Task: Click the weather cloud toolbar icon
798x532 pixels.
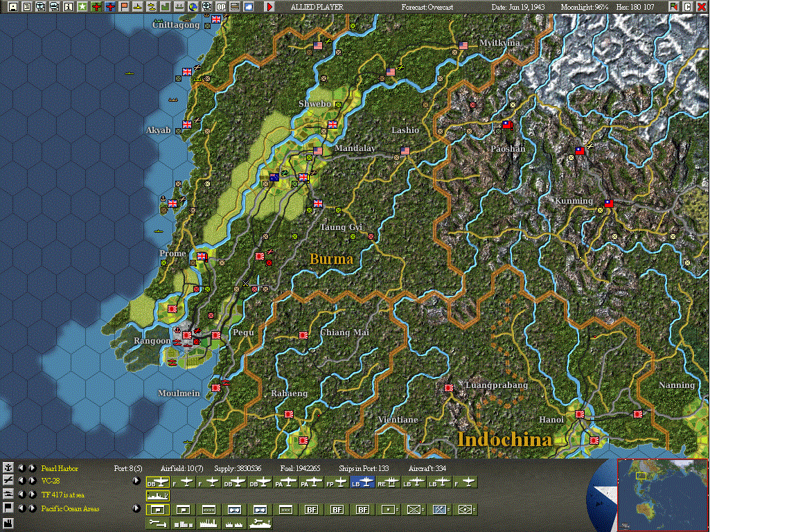Action: tap(249, 7)
